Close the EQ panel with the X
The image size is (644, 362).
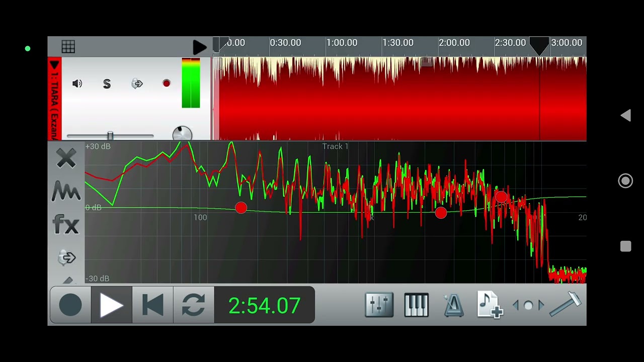point(66,158)
